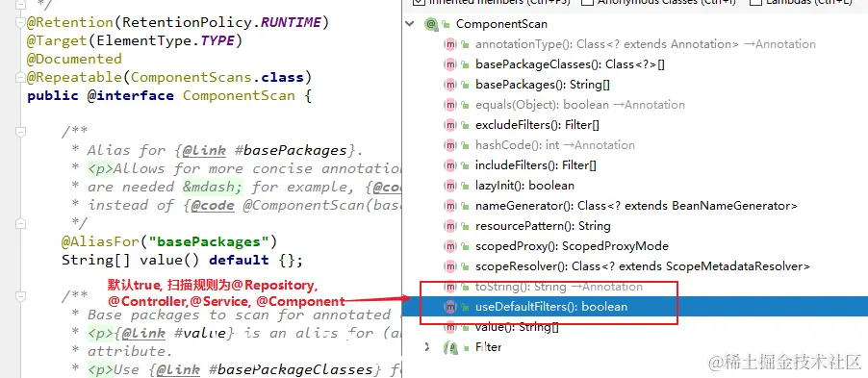Click the method icon beside lazyInit()

pos(450,186)
